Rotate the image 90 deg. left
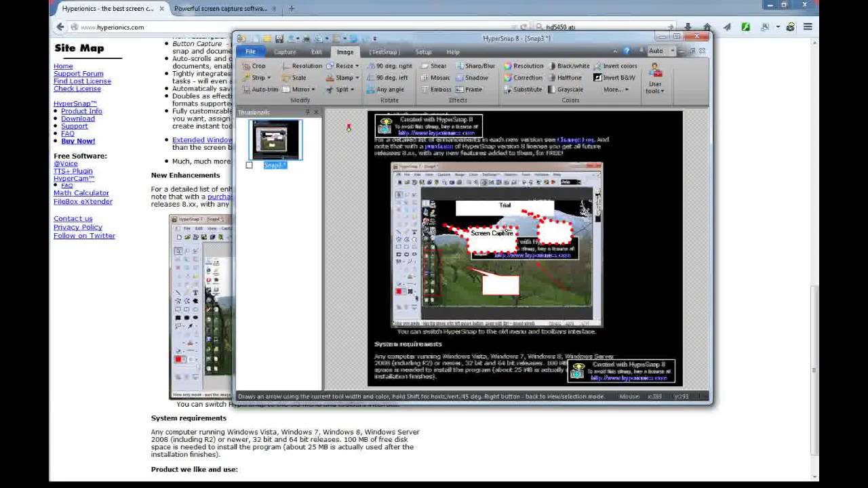Viewport: 868px width, 488px height. point(387,78)
